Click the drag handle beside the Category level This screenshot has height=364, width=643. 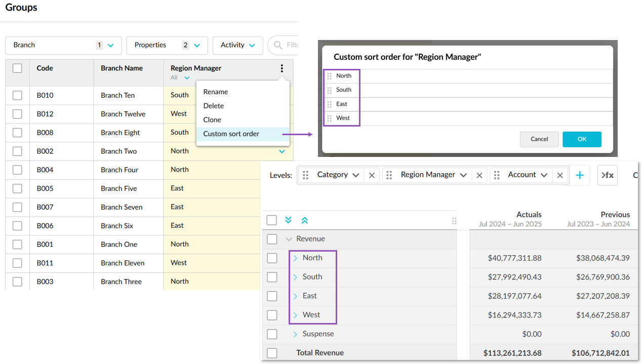pos(305,174)
